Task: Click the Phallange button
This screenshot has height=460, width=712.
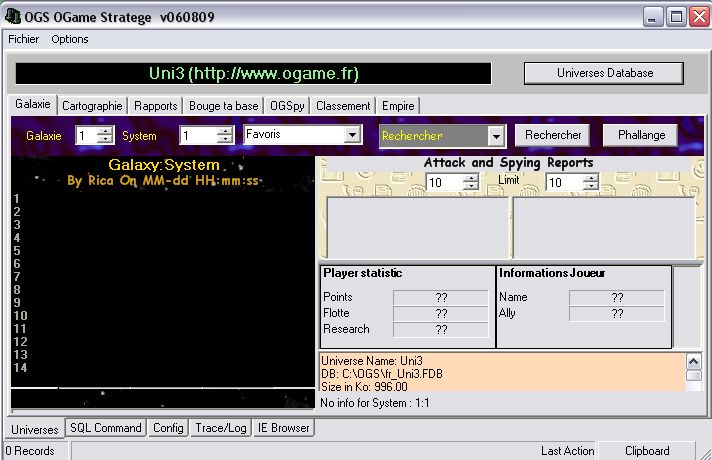Action: tap(640, 135)
